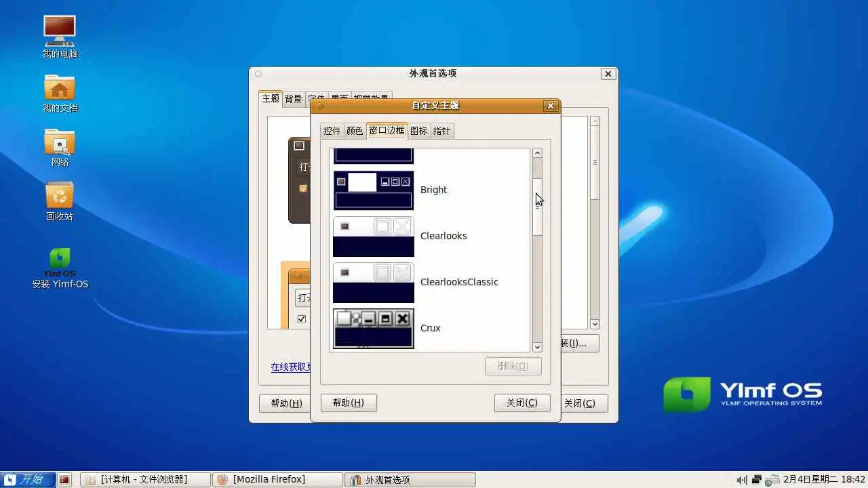Open the 我的电脑 desktop icon
The height and width of the screenshot is (488, 868).
60,37
